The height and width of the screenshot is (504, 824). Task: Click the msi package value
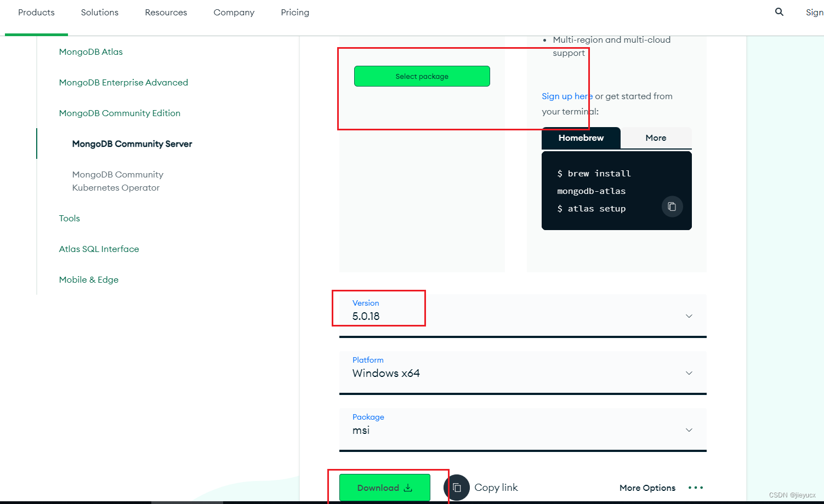[x=361, y=430]
